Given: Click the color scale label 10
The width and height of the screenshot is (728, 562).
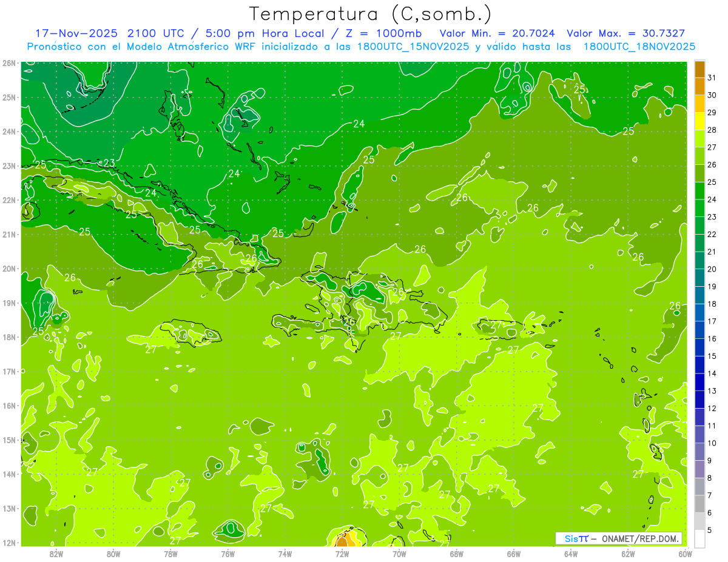Looking at the screenshot, I should [x=712, y=443].
